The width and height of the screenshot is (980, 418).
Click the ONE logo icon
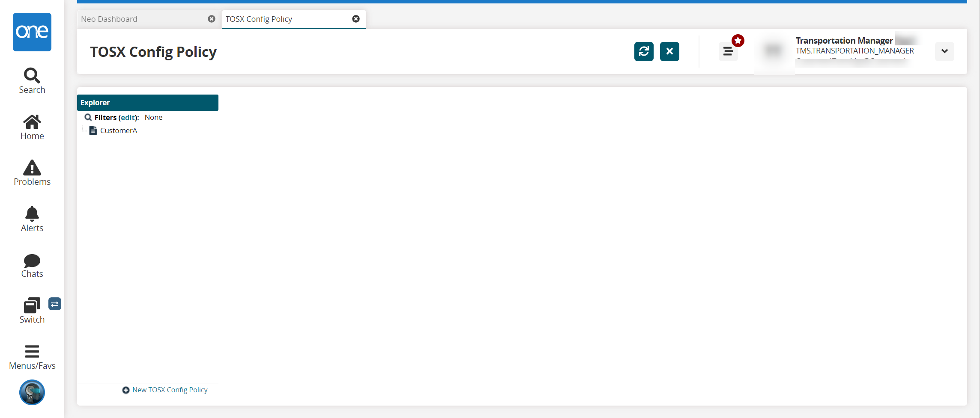[x=32, y=32]
